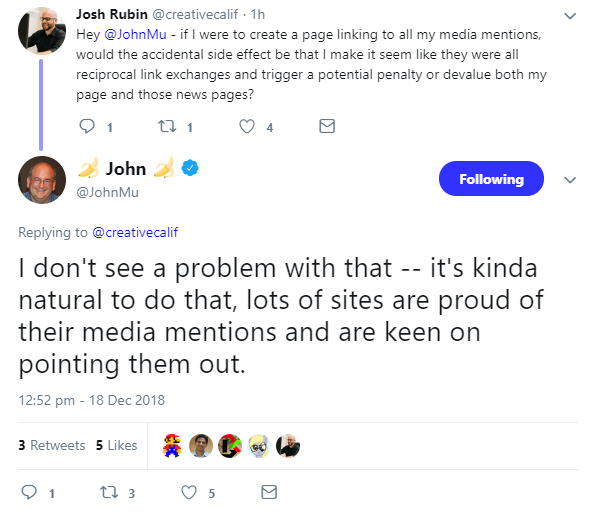This screenshot has height=516, width=605.
Task: Click John's verified badge icon
Action: coord(189,168)
